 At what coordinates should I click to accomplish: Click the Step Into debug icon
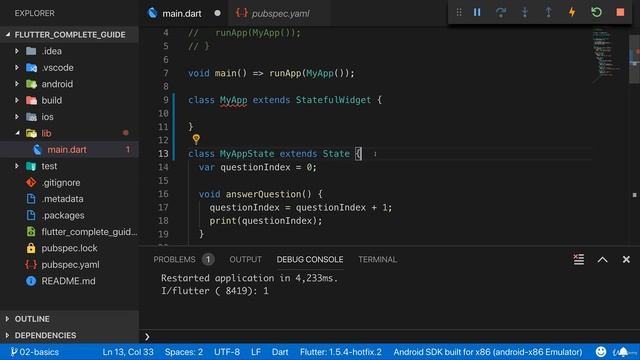tap(525, 13)
